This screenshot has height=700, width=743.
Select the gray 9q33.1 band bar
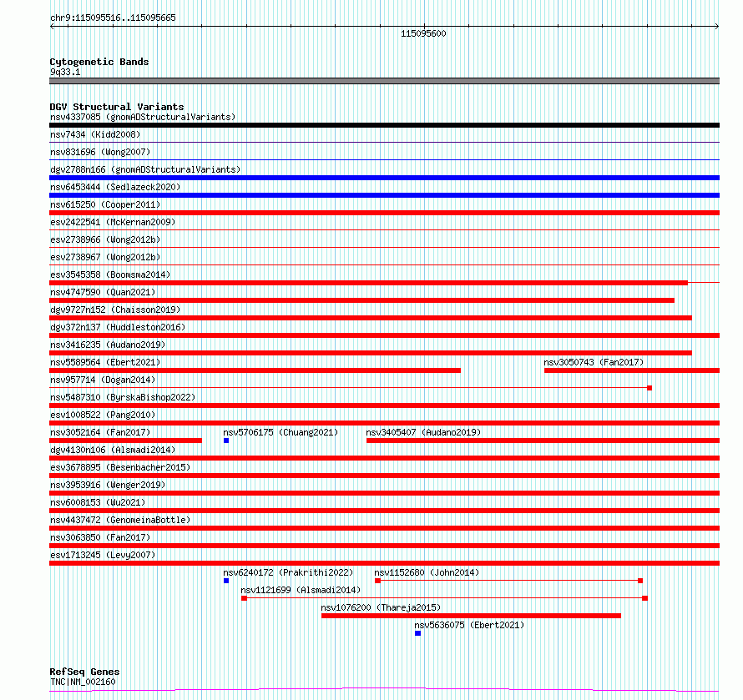tap(384, 81)
